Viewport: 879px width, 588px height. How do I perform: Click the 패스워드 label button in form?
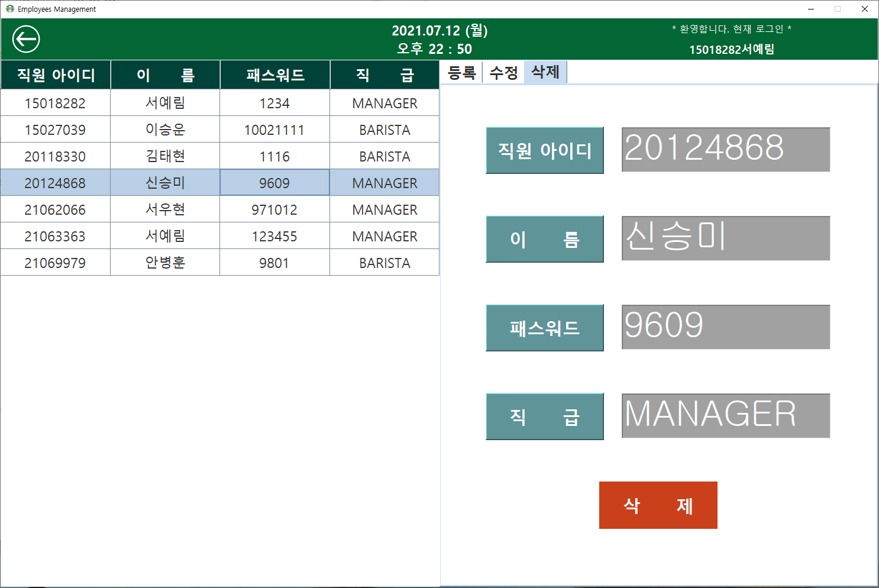point(545,328)
